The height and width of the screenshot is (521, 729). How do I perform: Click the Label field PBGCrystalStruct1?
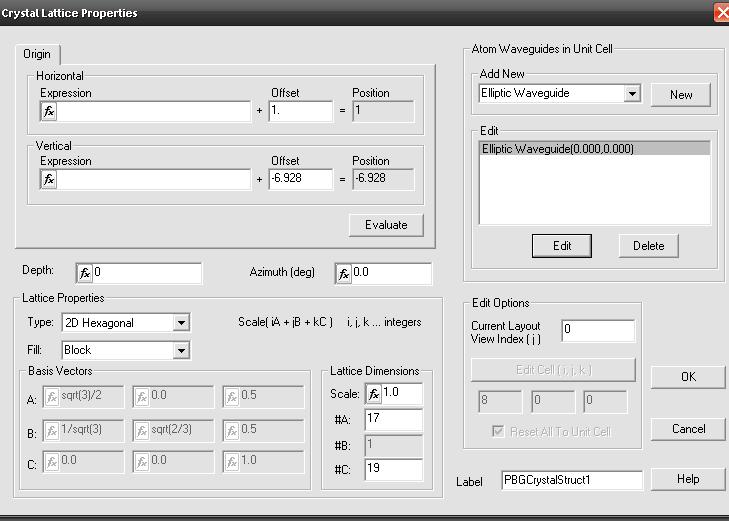(572, 480)
